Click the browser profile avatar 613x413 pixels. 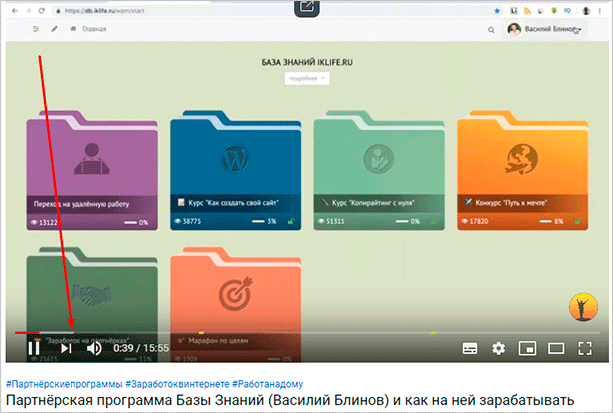[586, 11]
